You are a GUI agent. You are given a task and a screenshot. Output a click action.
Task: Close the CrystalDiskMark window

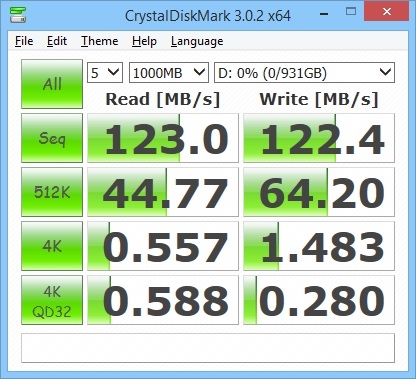point(387,12)
